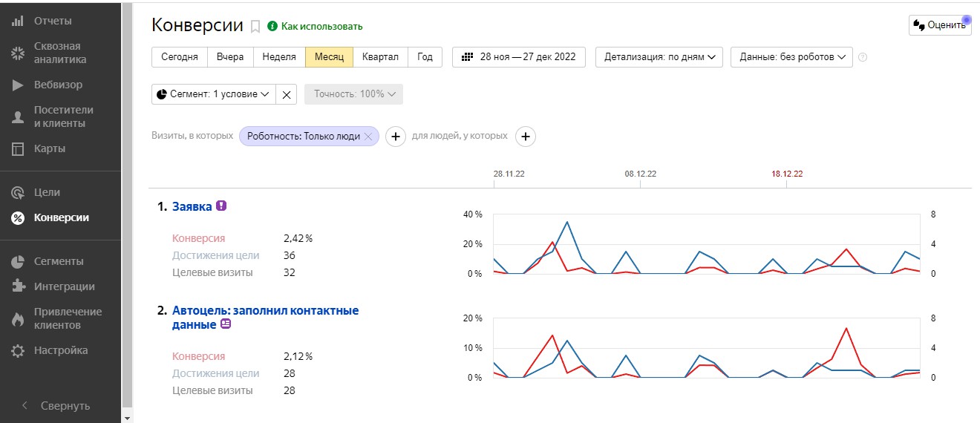Bookmark the Конверсии report

coord(255,27)
